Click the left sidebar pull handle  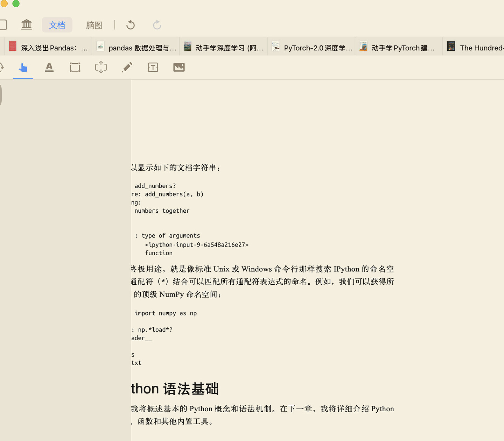[x=1, y=95]
